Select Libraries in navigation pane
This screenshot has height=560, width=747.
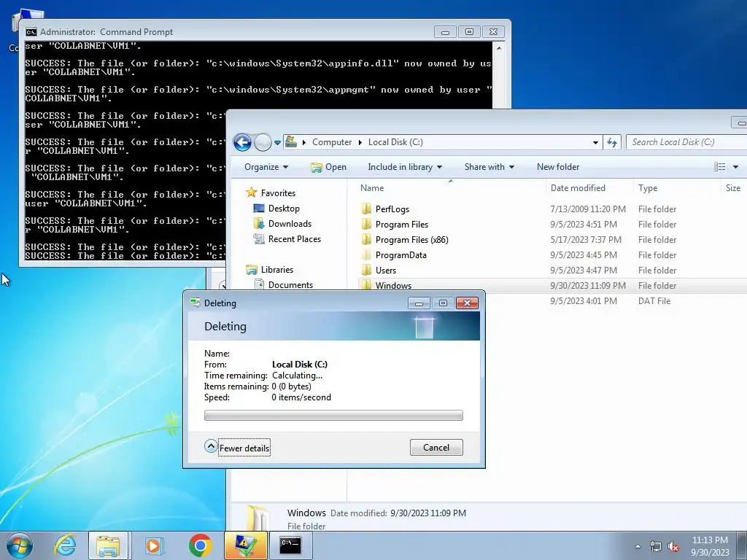click(x=276, y=270)
